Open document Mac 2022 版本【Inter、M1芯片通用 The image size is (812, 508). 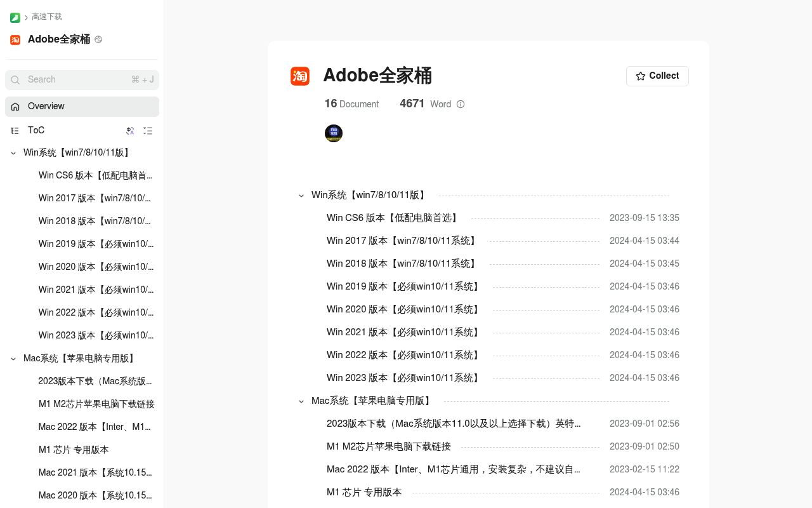[454, 469]
